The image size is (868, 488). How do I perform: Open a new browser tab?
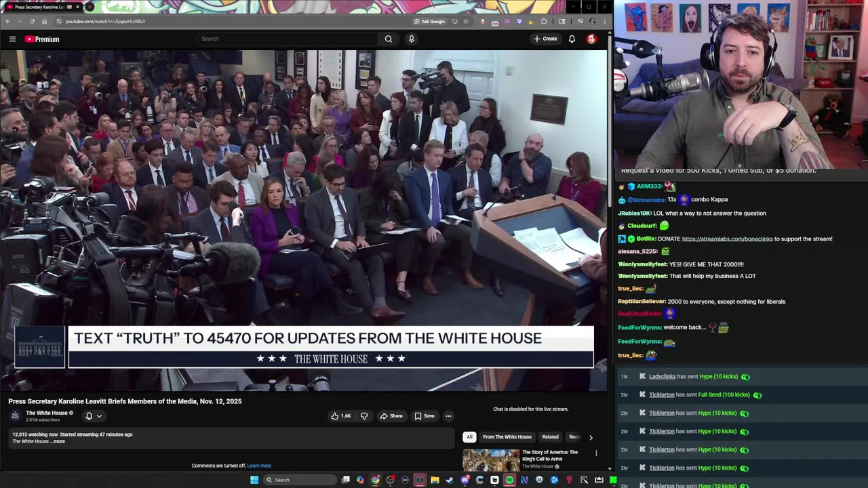click(x=90, y=7)
